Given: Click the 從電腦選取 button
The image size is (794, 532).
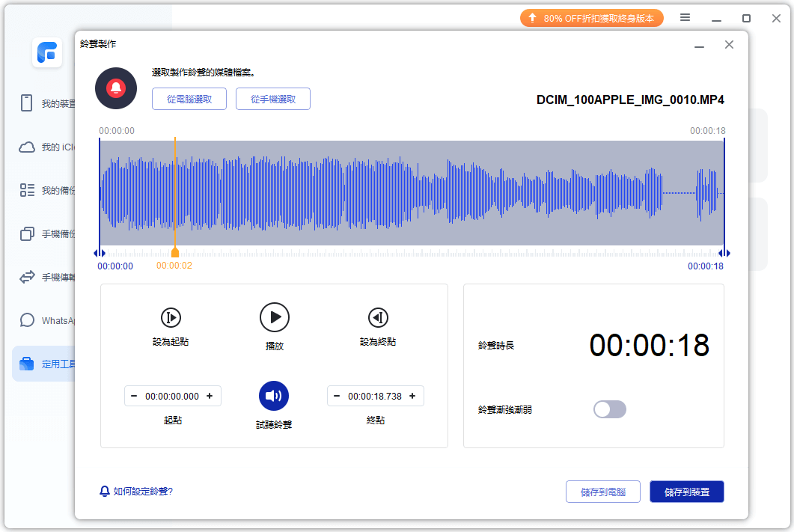Looking at the screenshot, I should [x=189, y=99].
